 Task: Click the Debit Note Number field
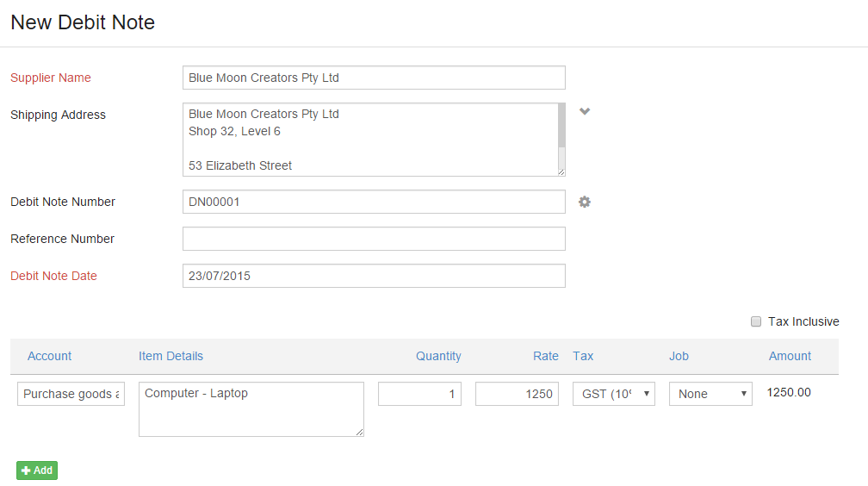tap(374, 202)
